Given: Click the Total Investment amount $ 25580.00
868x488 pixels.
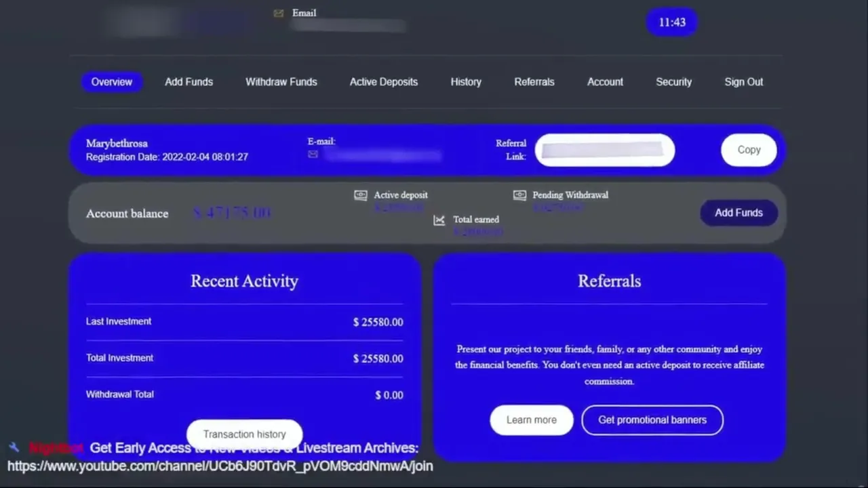Looking at the screenshot, I should click(378, 359).
